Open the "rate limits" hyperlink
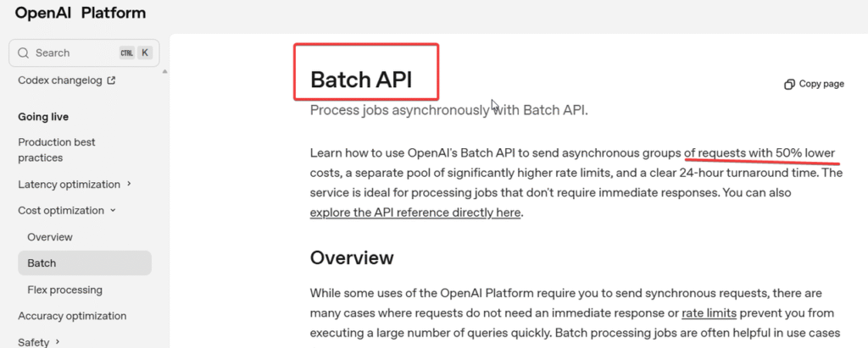Viewport: 868px width, 348px height. (x=709, y=312)
